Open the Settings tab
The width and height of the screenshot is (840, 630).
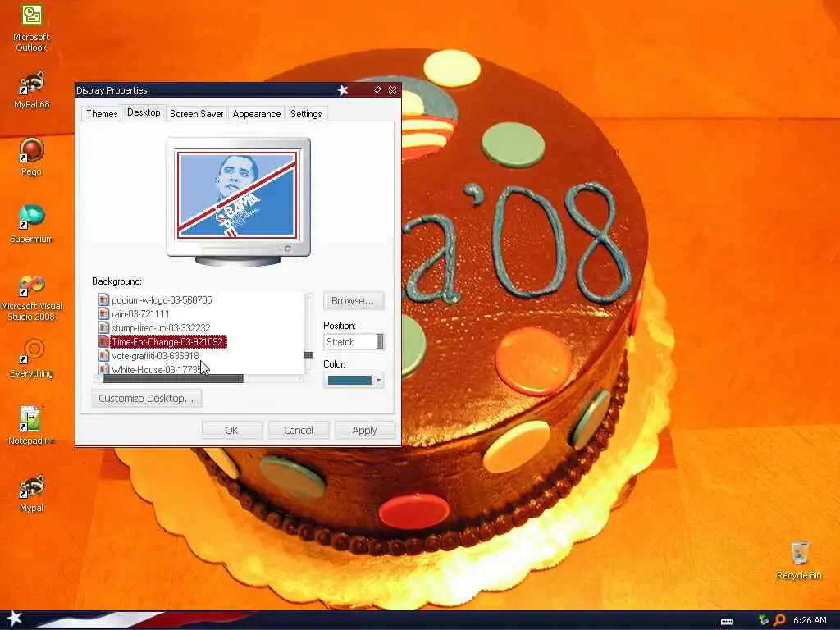pyautogui.click(x=306, y=113)
